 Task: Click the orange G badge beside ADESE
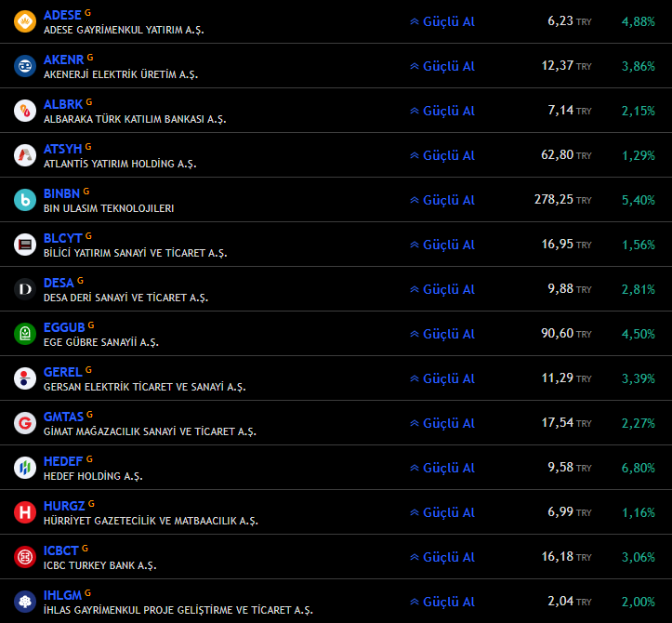point(88,13)
